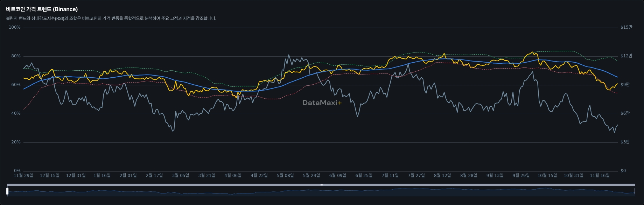Click the 9월 29일 date label
This screenshot has height=205, width=644.
521,176
